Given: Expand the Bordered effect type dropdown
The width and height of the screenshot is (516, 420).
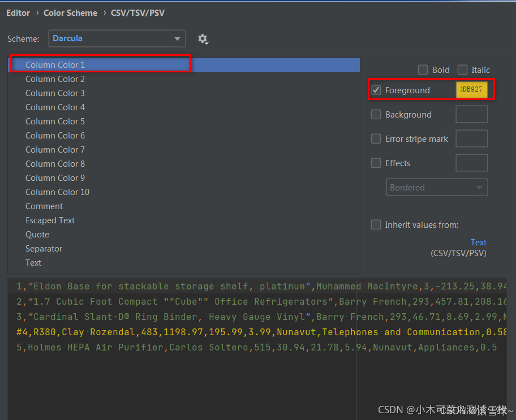Looking at the screenshot, I should coord(437,188).
